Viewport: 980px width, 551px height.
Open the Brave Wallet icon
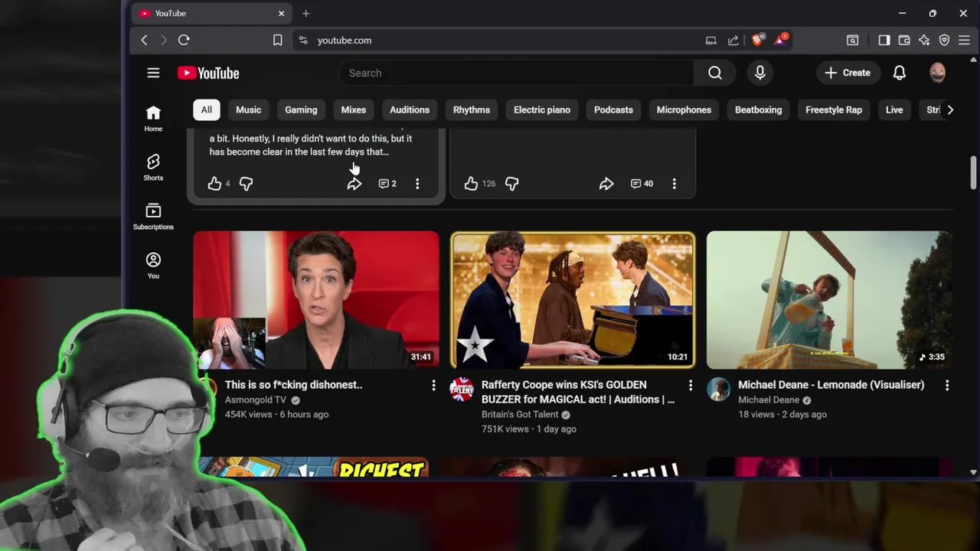pyautogui.click(x=904, y=41)
